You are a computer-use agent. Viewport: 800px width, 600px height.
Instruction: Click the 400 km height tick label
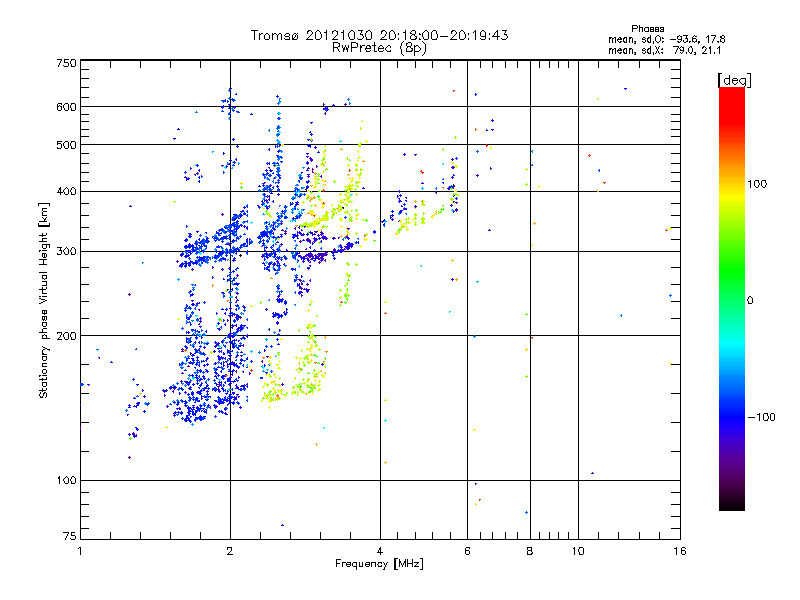pyautogui.click(x=66, y=191)
